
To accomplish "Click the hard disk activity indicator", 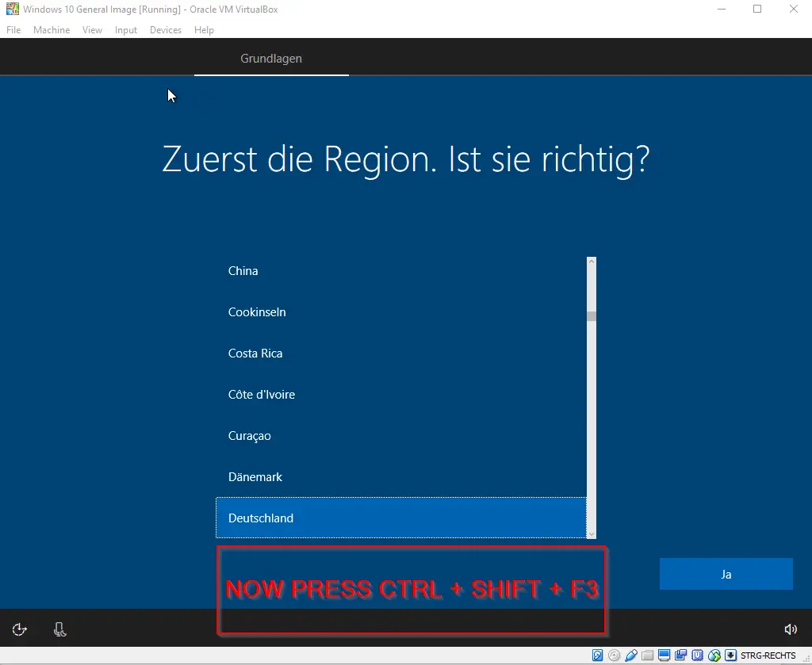I will (598, 655).
